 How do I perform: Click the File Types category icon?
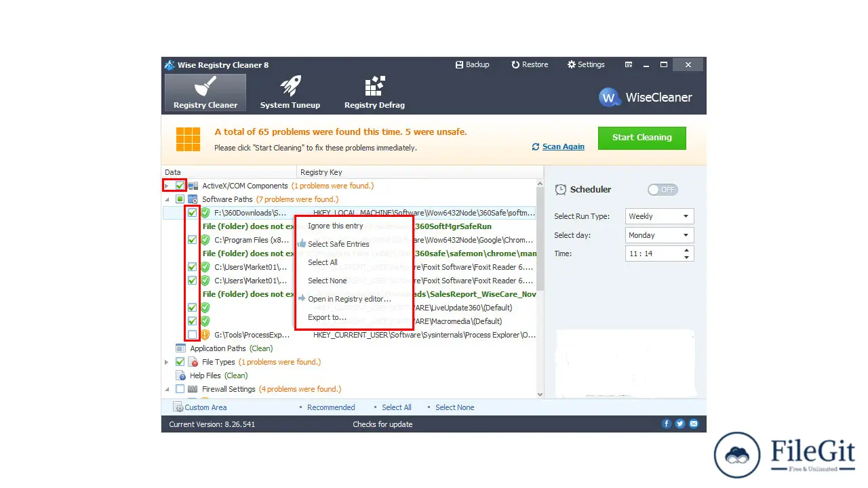pos(193,362)
